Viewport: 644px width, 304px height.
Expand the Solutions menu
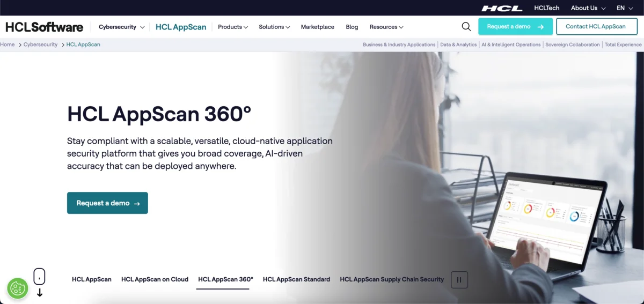[x=274, y=27]
